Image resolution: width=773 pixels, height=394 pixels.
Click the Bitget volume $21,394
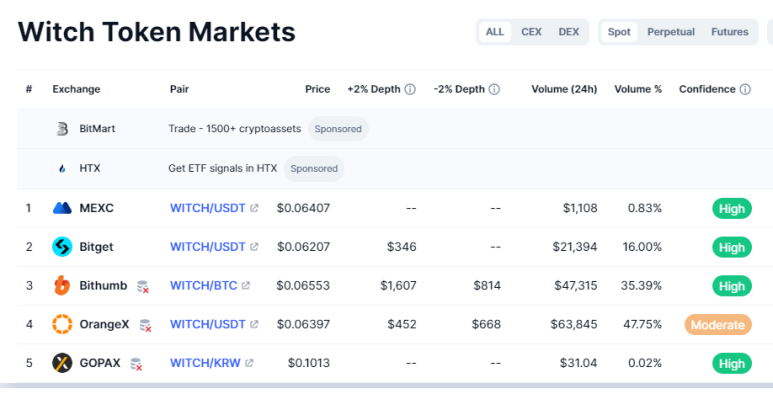coord(575,247)
